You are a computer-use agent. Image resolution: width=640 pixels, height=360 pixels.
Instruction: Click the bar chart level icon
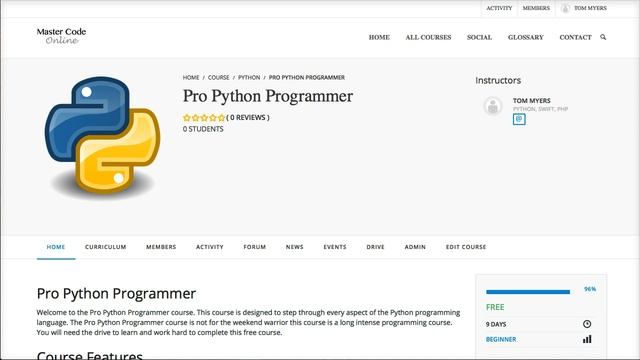tap(587, 339)
